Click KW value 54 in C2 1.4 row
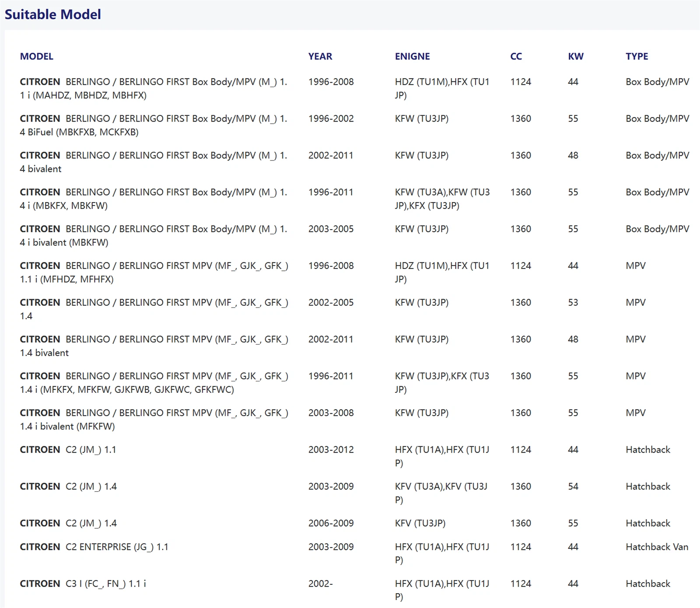The width and height of the screenshot is (700, 608). [573, 486]
